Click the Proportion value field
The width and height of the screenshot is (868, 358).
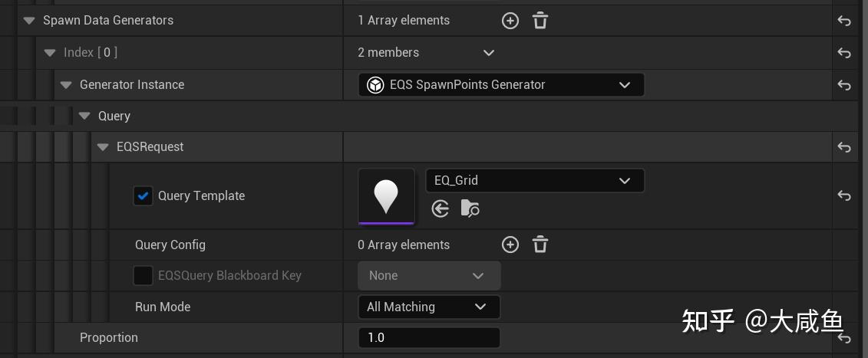point(428,337)
